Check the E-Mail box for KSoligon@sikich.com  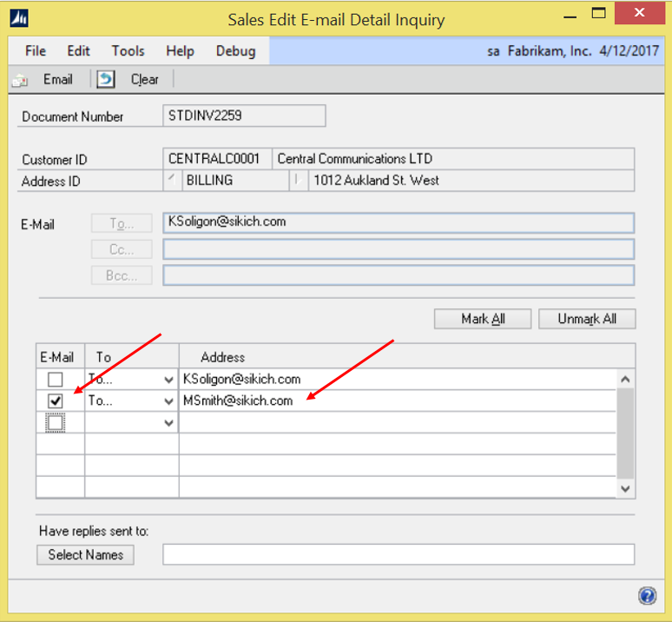56,380
